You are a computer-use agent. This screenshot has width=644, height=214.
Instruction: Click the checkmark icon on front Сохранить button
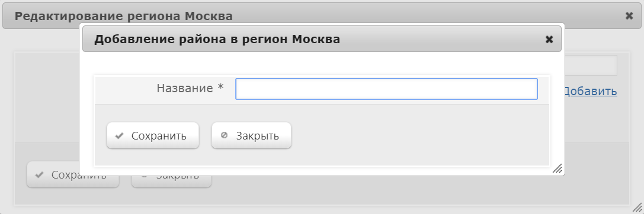click(119, 136)
